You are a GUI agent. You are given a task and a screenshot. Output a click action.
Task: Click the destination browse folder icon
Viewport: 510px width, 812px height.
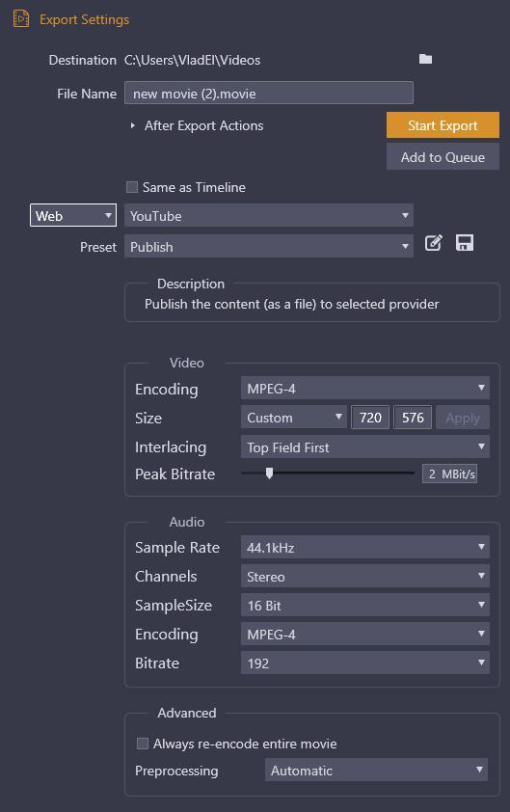(x=425, y=59)
